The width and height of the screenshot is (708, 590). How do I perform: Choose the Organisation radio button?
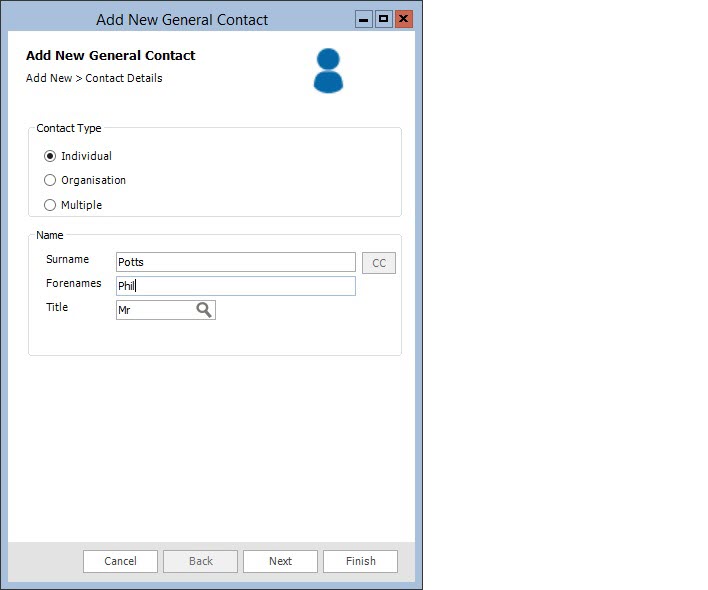tap(50, 180)
